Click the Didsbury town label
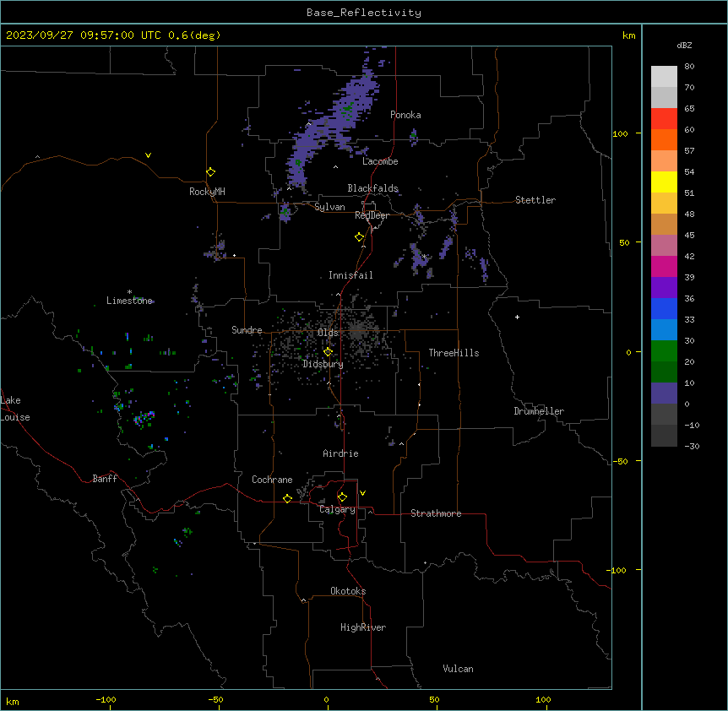Image resolution: width=728 pixels, height=711 pixels. tap(323, 364)
